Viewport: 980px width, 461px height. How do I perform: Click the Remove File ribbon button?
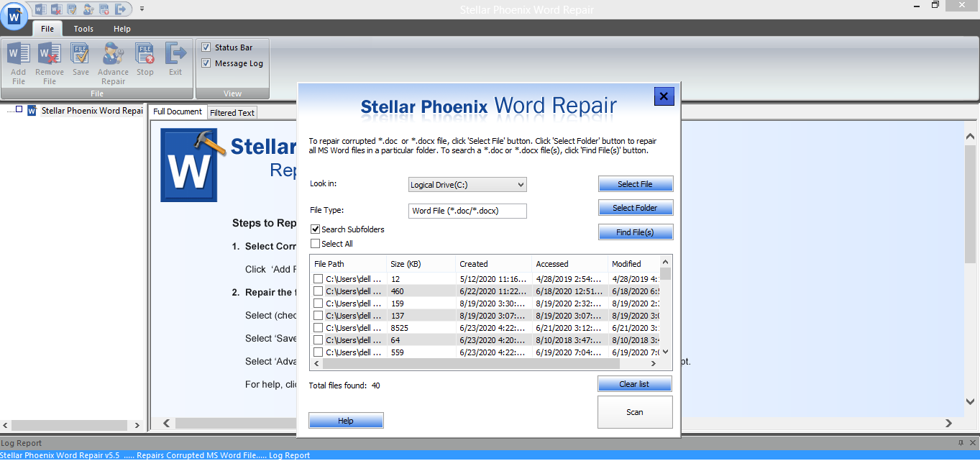point(50,63)
